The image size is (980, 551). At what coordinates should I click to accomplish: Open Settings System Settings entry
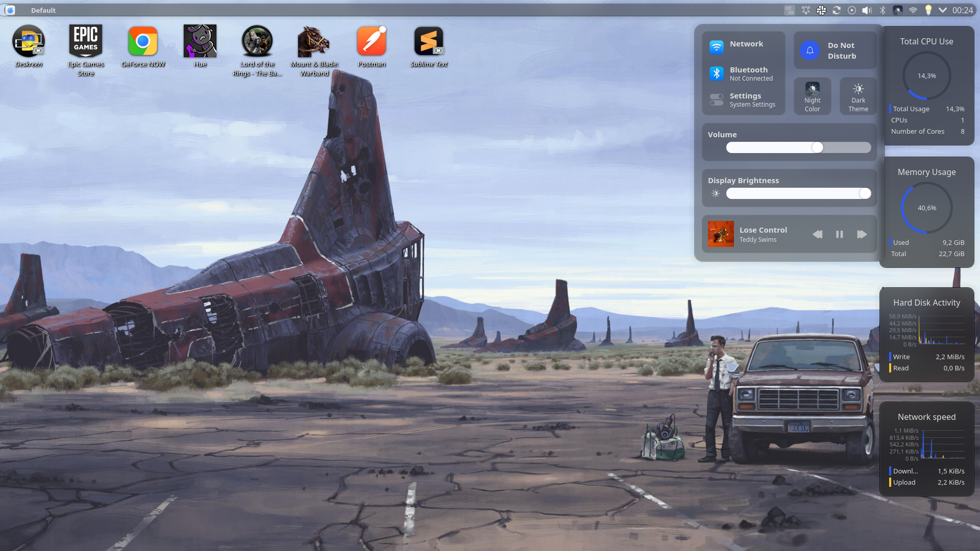(x=743, y=99)
